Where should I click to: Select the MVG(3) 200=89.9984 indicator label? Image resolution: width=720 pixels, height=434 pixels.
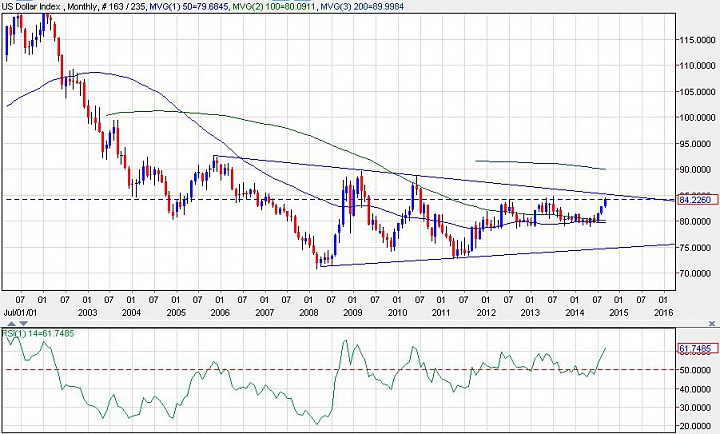point(361,6)
